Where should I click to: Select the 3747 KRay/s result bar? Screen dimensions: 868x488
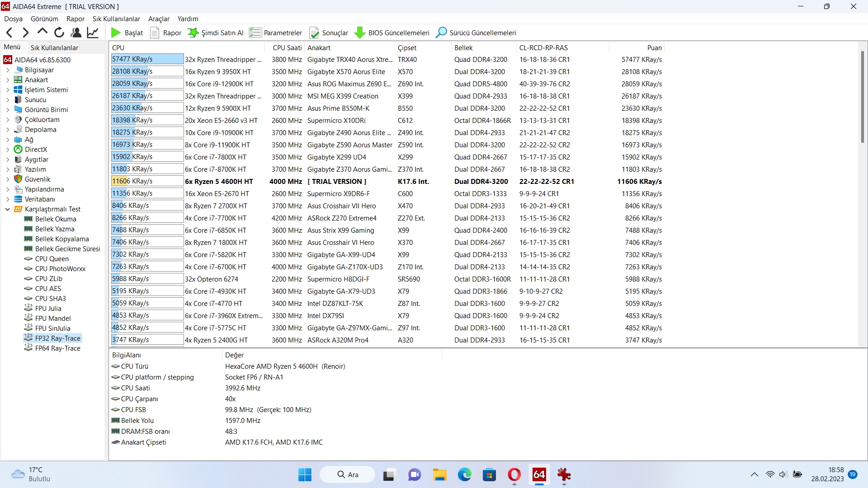[147, 340]
